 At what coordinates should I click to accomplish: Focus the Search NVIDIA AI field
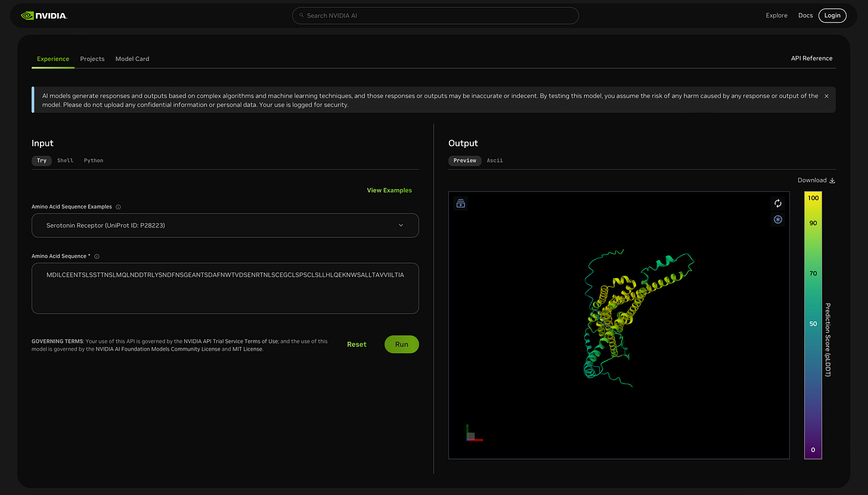[435, 16]
